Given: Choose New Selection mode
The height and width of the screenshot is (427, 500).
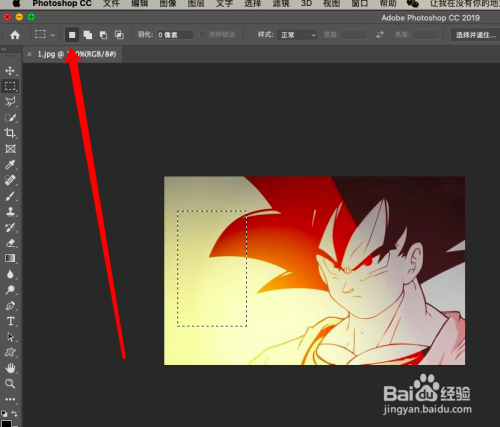Looking at the screenshot, I should tap(72, 35).
